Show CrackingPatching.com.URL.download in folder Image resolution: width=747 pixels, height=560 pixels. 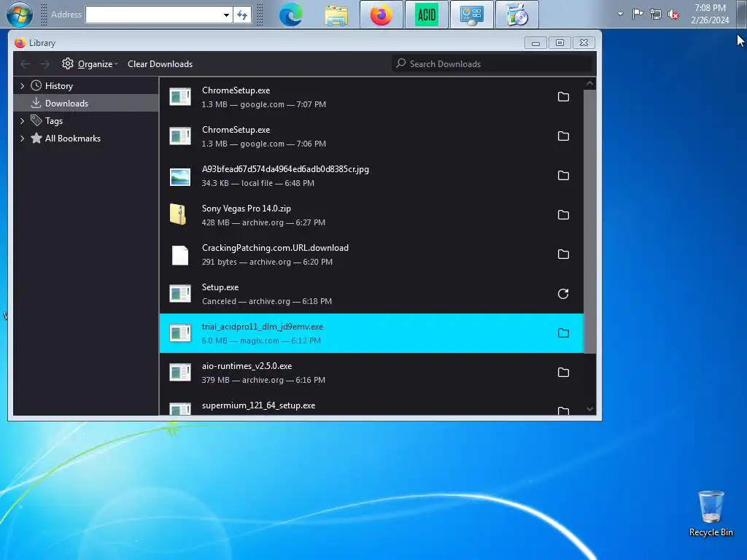pos(563,254)
